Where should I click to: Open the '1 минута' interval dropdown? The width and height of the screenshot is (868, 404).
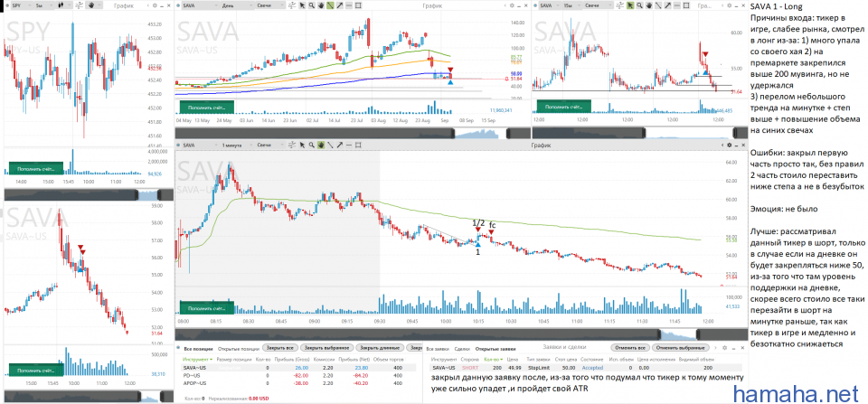[x=233, y=145]
